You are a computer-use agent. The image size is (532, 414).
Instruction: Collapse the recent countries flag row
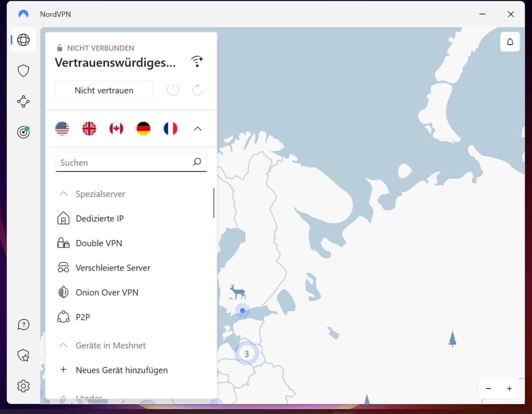197,129
